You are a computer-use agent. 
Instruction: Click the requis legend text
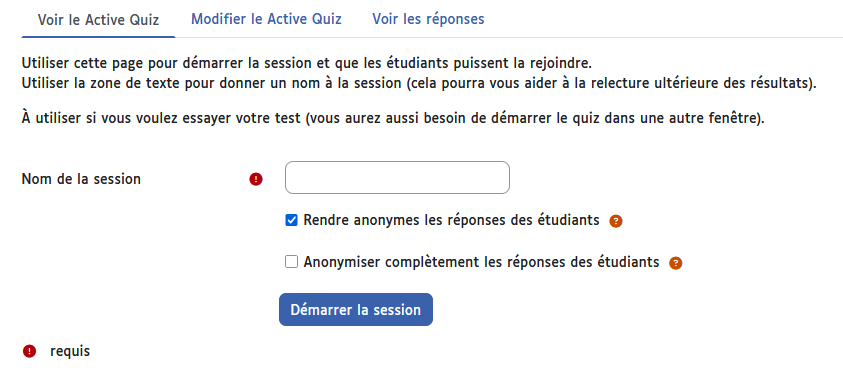pyautogui.click(x=70, y=351)
